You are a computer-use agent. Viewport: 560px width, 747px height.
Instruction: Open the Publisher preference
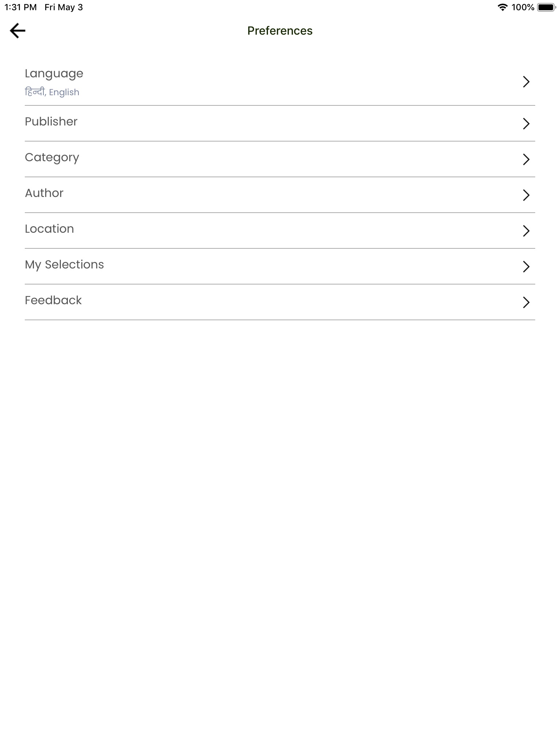(x=51, y=121)
